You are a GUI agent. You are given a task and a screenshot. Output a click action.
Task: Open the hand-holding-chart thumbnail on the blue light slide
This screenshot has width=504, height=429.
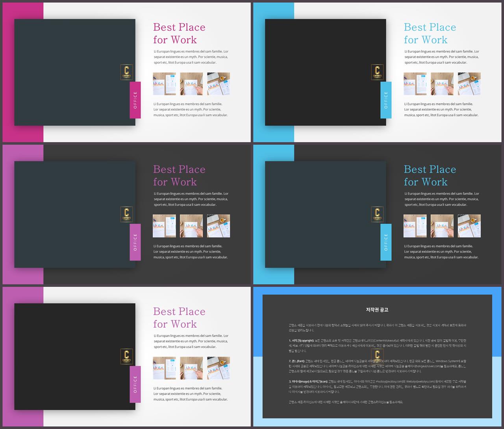tap(442, 84)
